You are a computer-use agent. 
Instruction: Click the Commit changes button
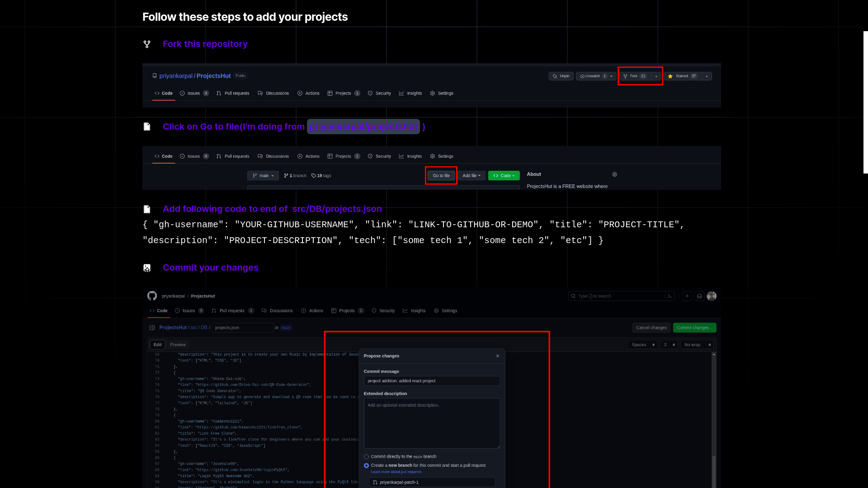[x=695, y=328]
